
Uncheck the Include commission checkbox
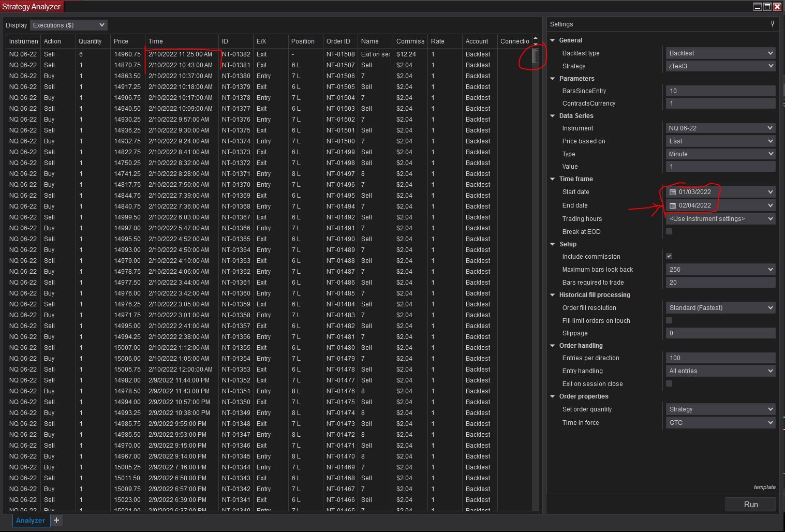pos(669,256)
